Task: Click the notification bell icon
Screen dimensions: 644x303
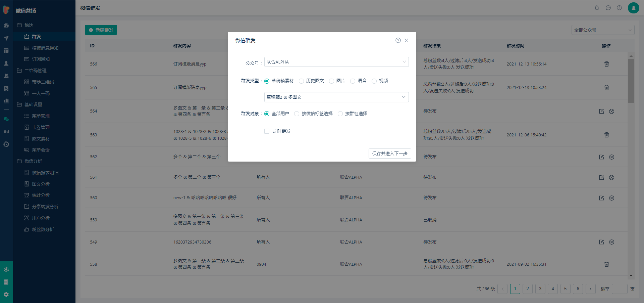Action: click(597, 8)
